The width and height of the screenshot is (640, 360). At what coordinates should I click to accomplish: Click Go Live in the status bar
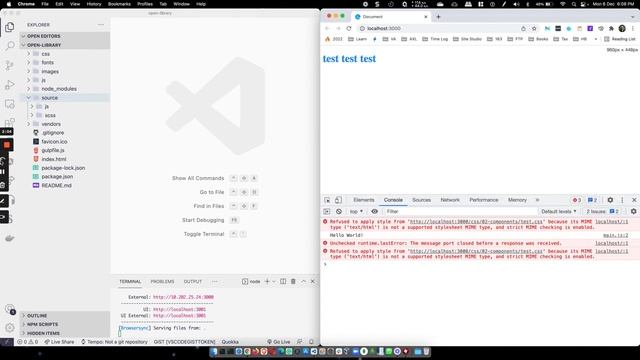pos(279,342)
